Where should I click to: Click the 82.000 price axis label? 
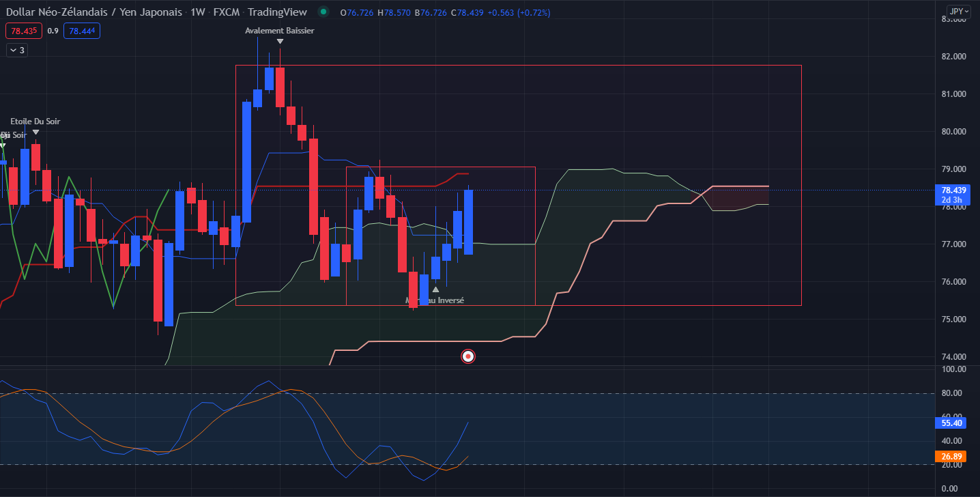coord(953,57)
